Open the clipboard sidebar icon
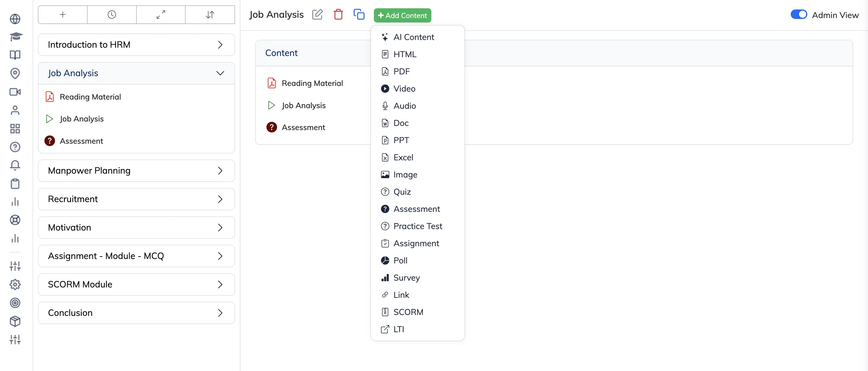The width and height of the screenshot is (868, 371). click(x=15, y=183)
